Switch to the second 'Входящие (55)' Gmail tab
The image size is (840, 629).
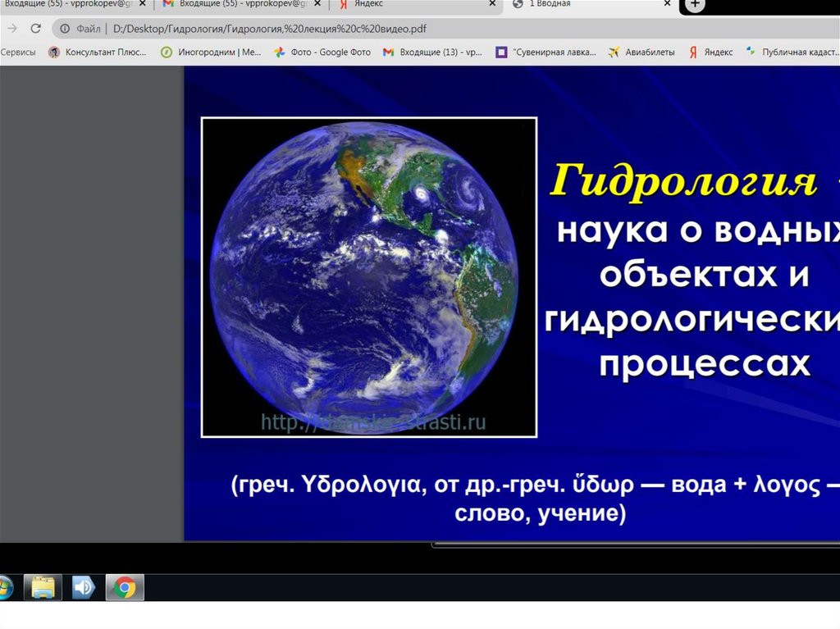click(238, 4)
